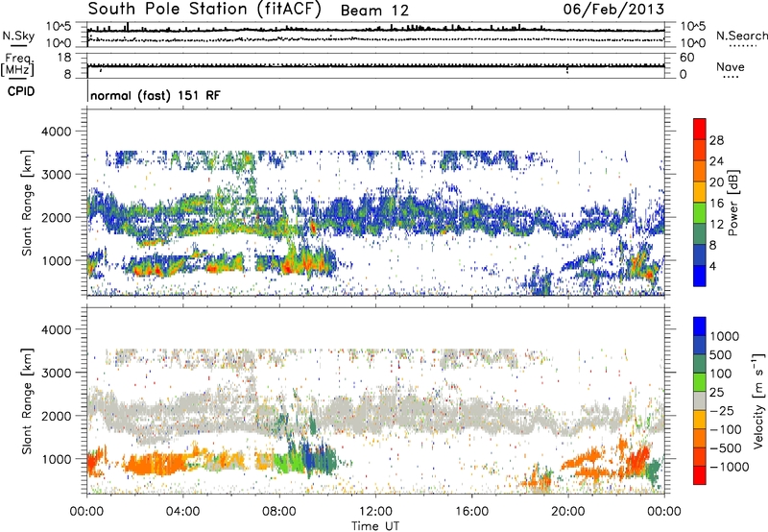
Task: Select the "12" power color bar label
Action: (x=716, y=225)
